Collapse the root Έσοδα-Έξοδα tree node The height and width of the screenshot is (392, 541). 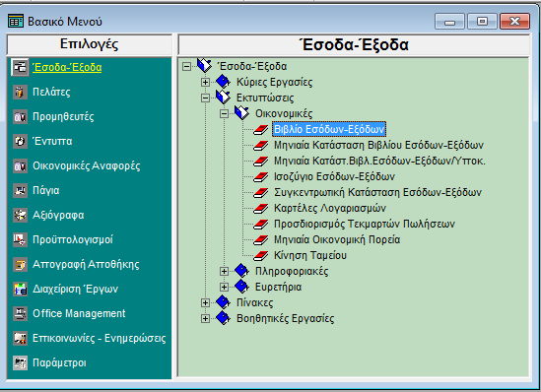click(x=186, y=66)
